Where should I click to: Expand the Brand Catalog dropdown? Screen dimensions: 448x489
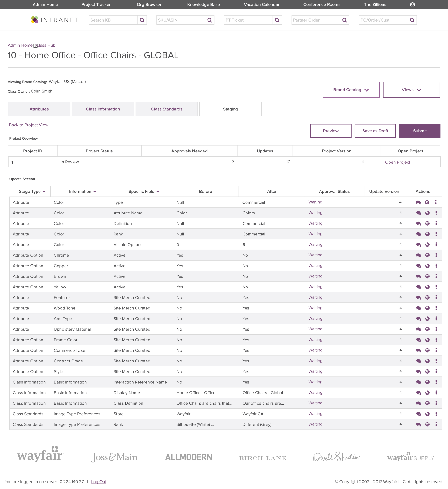[x=351, y=90]
